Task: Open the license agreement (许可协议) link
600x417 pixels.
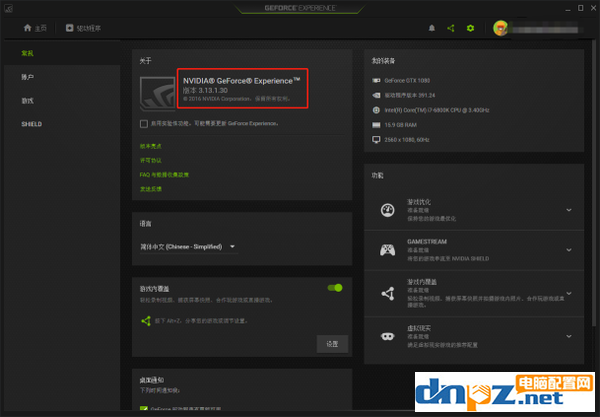Action: click(x=150, y=160)
